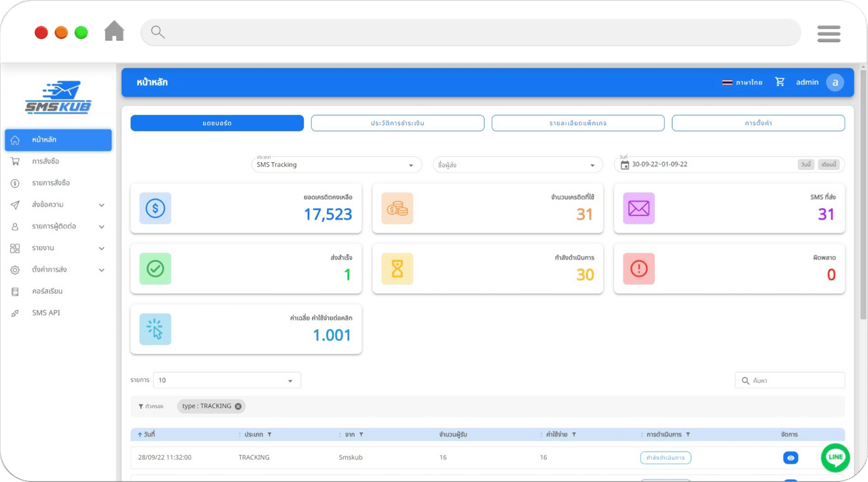Image resolution: width=868 pixels, height=482 pixels.
Task: View details with the eye icon
Action: coord(790,458)
